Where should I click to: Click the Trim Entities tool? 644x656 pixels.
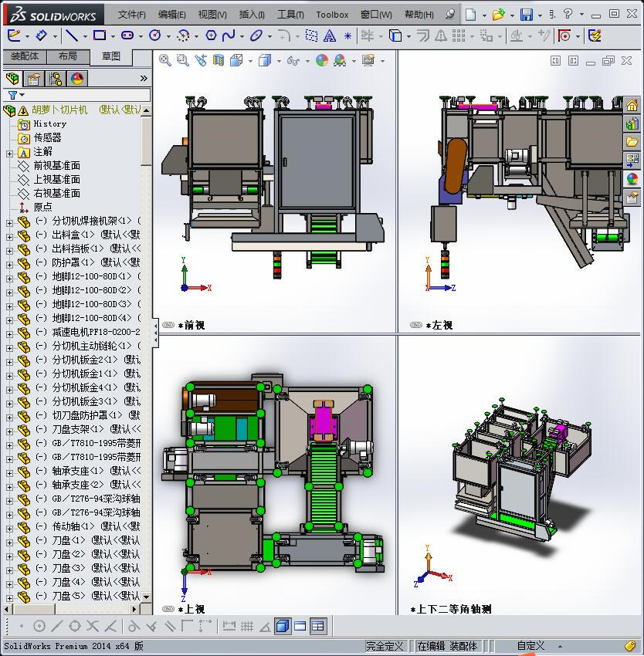coord(368,36)
